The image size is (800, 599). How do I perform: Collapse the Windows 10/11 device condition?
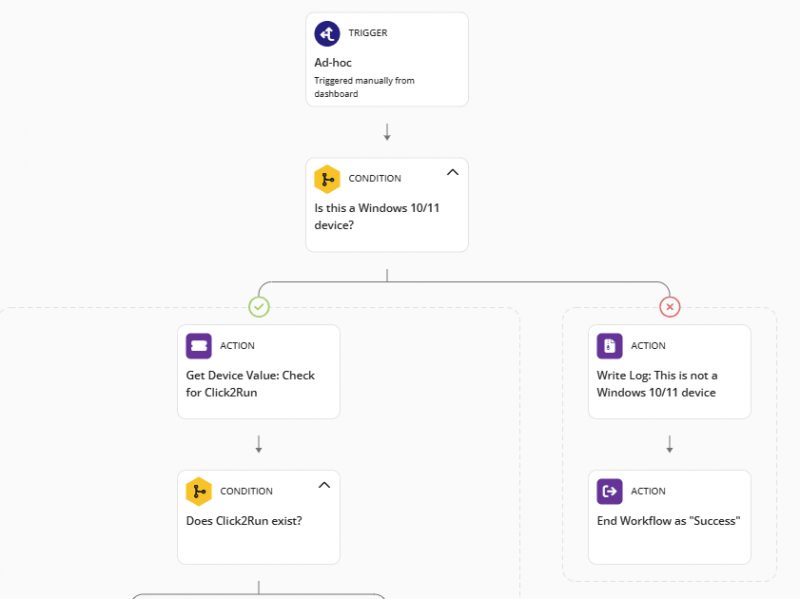[453, 172]
